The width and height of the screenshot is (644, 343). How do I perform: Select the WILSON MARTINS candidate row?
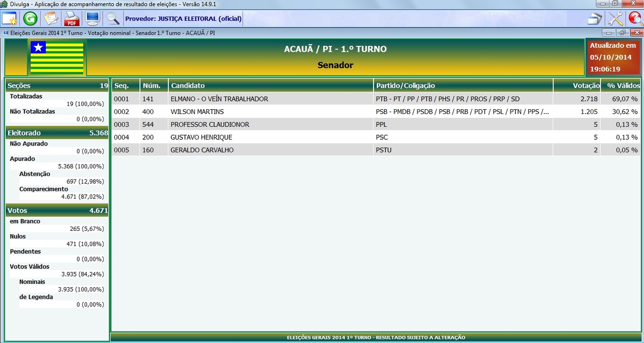[376, 112]
